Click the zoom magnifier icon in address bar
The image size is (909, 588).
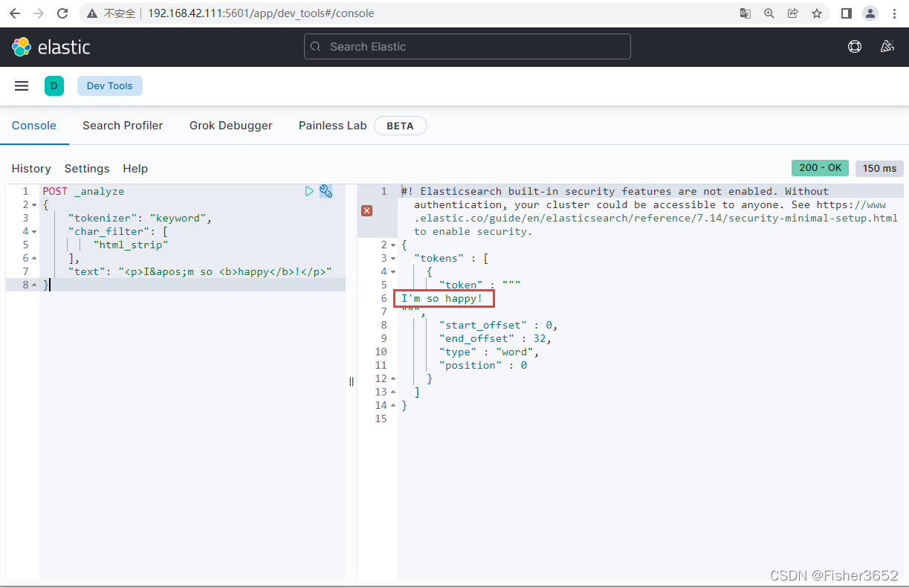click(x=769, y=13)
